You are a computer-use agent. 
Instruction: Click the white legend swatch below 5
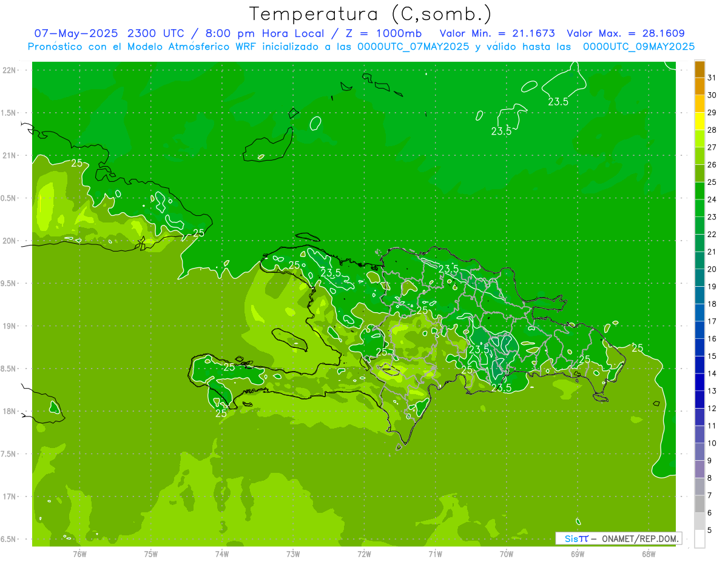(x=699, y=539)
